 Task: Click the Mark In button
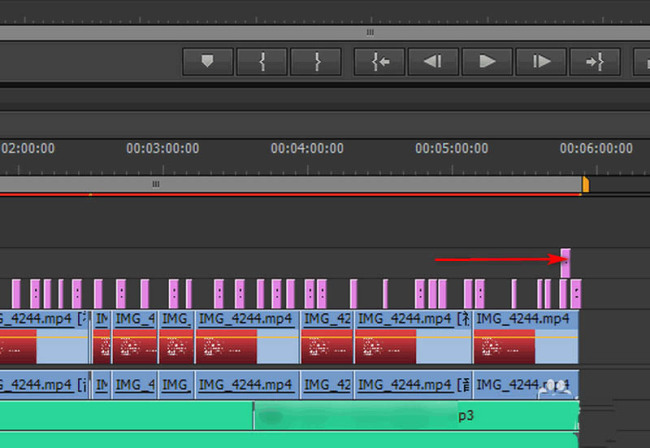point(262,62)
